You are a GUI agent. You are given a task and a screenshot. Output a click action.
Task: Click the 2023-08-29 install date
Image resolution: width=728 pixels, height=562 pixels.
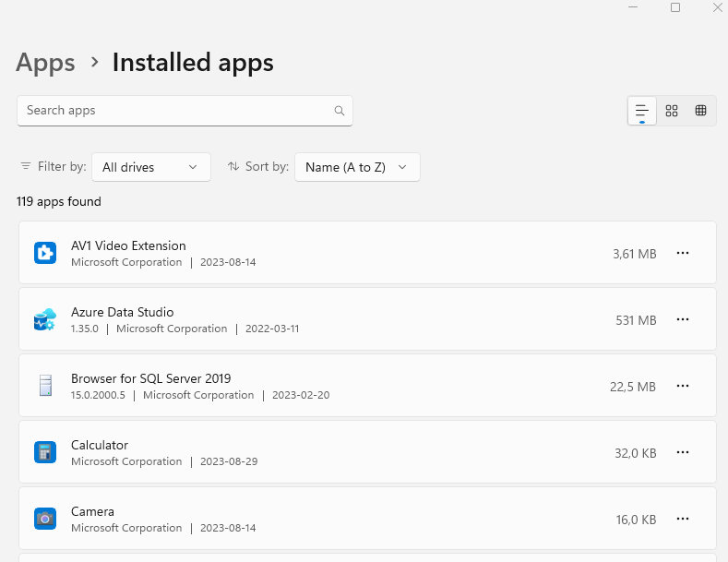(x=229, y=461)
